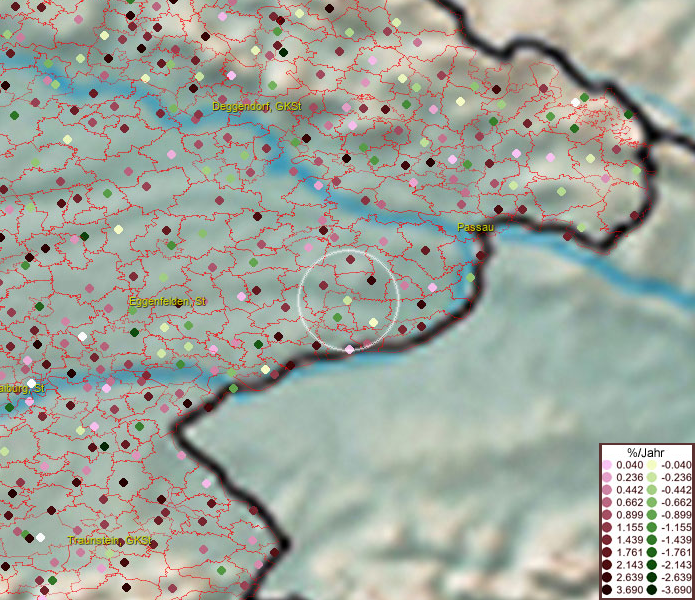Click pink marker on white circle's bottom edge
The width and height of the screenshot is (695, 600).
[349, 350]
